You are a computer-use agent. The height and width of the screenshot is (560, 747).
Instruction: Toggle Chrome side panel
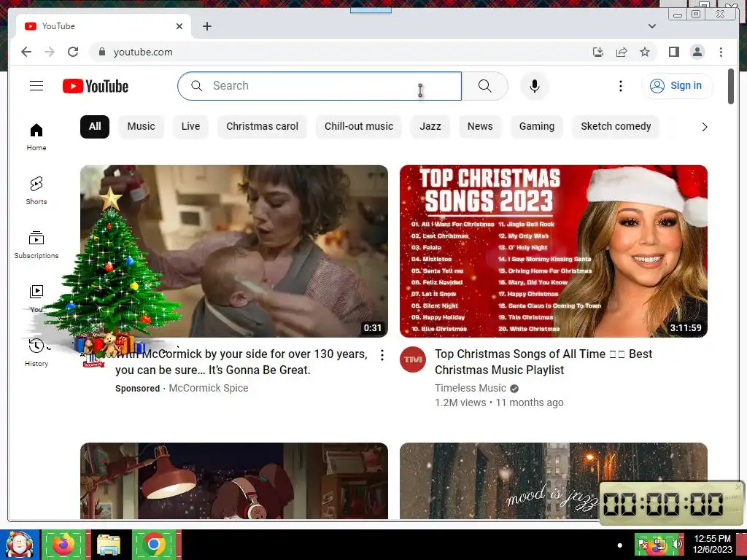pyautogui.click(x=673, y=52)
